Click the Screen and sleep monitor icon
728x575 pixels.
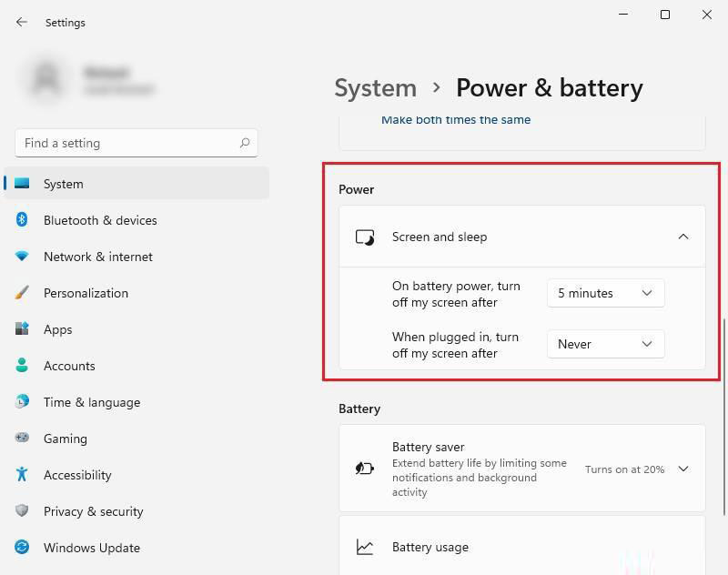pyautogui.click(x=365, y=237)
